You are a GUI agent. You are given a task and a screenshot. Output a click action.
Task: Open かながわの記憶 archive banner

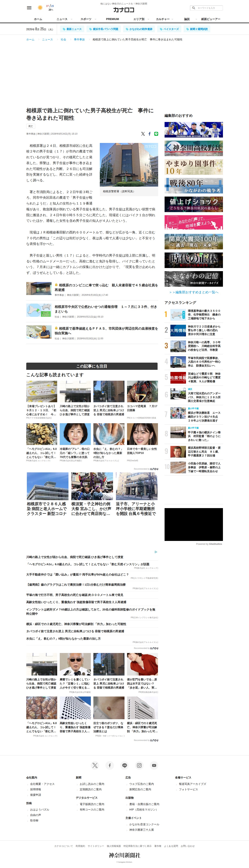tap(194, 279)
